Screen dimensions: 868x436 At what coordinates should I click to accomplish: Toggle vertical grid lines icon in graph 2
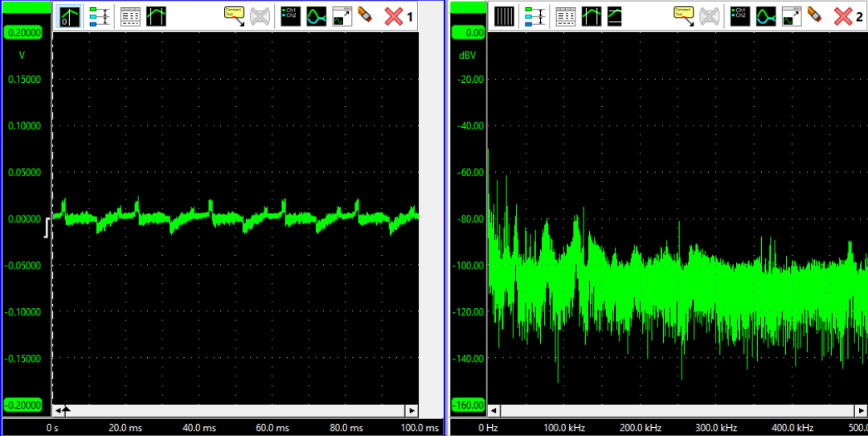point(504,17)
